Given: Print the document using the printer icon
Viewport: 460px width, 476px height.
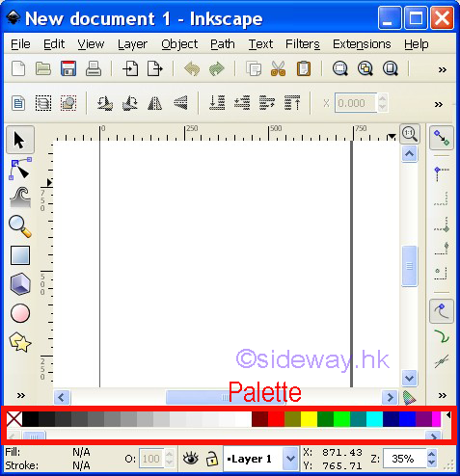Looking at the screenshot, I should tap(94, 68).
